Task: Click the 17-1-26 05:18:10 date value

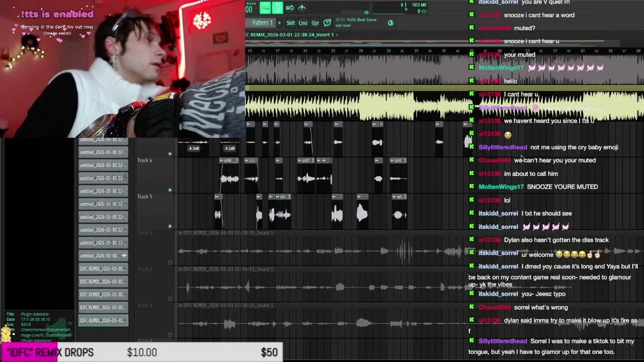Action: pyautogui.click(x=35, y=319)
